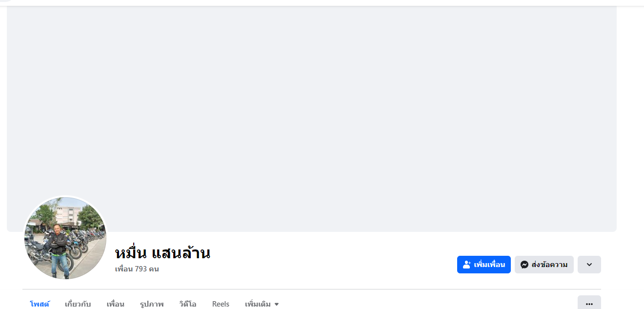Open the เพิ่มเติม dropdown label
This screenshot has height=309, width=644.
tap(258, 304)
